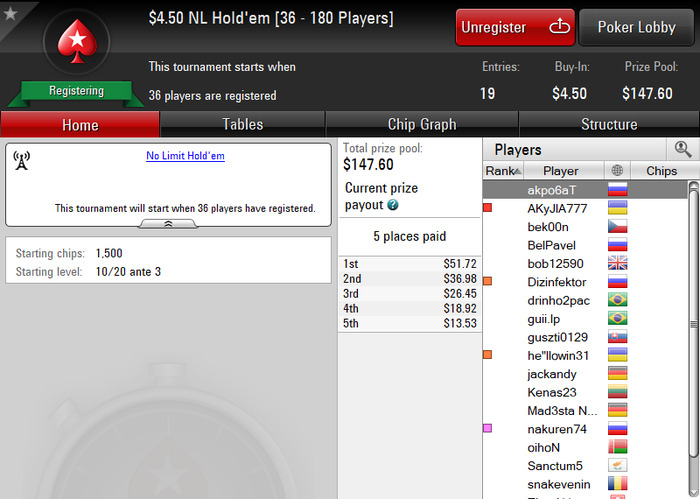Open the Chip Graph tab

click(422, 124)
